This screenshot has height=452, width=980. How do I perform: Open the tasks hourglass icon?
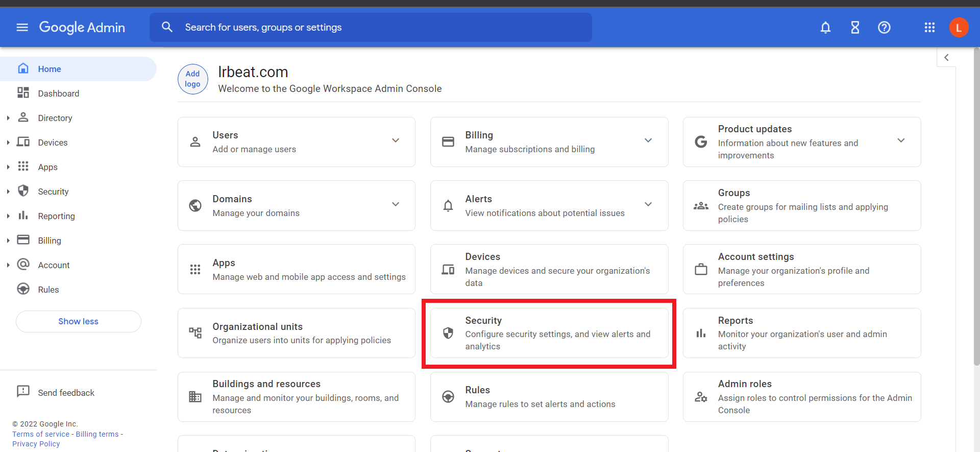pos(855,28)
